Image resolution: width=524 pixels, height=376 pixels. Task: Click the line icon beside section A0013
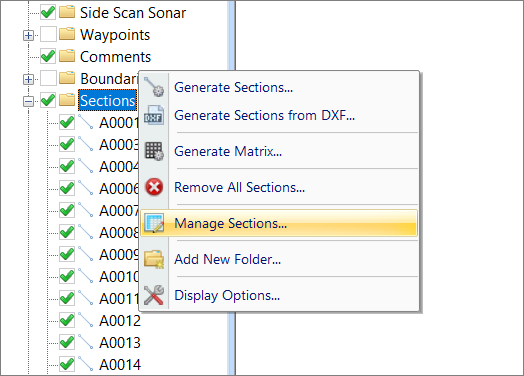pyautogui.click(x=86, y=342)
